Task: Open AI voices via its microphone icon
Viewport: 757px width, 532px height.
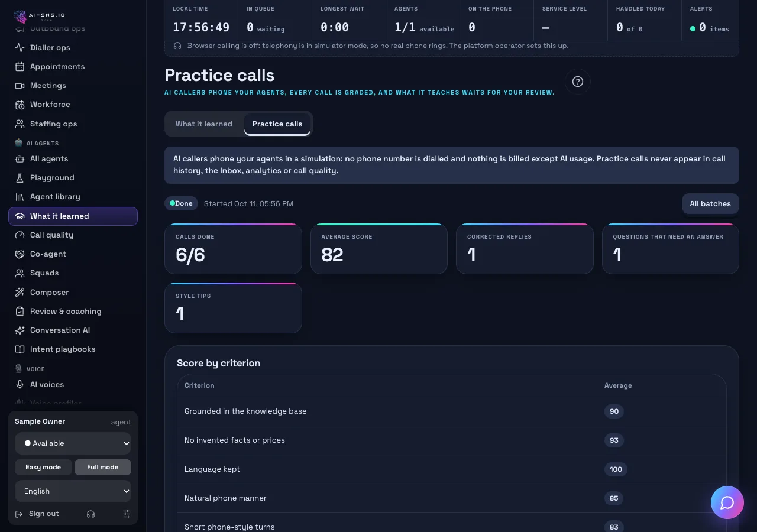Action: pyautogui.click(x=20, y=385)
